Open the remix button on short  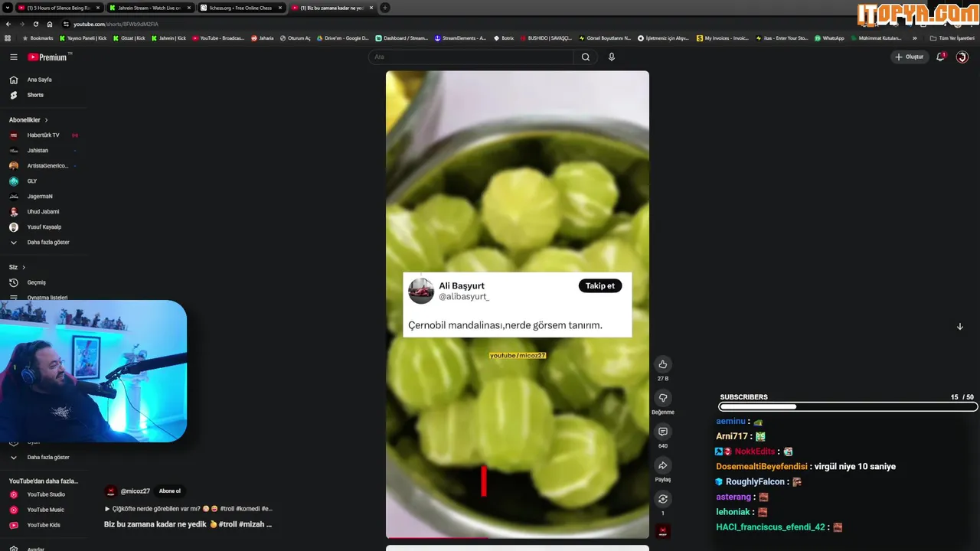[663, 499]
